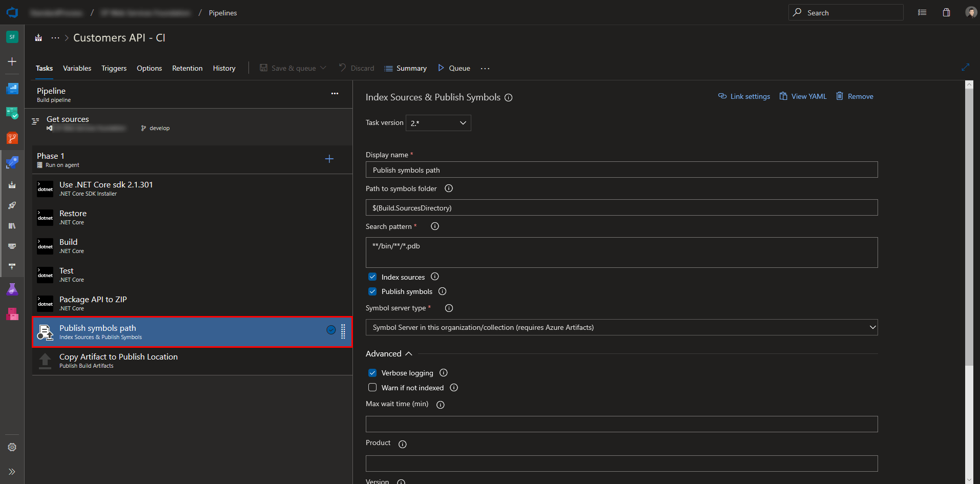The width and height of the screenshot is (980, 484).
Task: Open project settings gear icon
Action: click(x=12, y=447)
